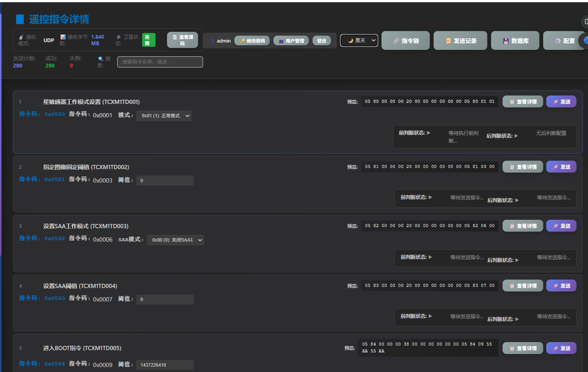588x372 pixels.
Task: Click the 登出 logout button
Action: point(321,41)
